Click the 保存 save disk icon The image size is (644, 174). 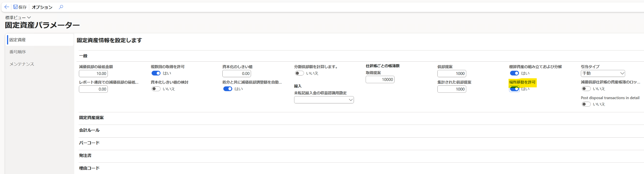coord(16,7)
